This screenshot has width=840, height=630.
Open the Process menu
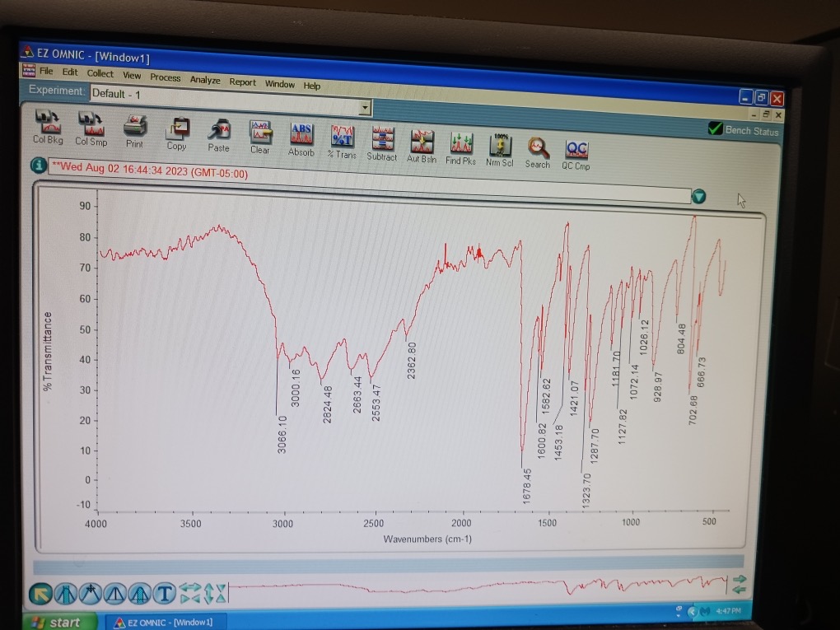tap(165, 78)
